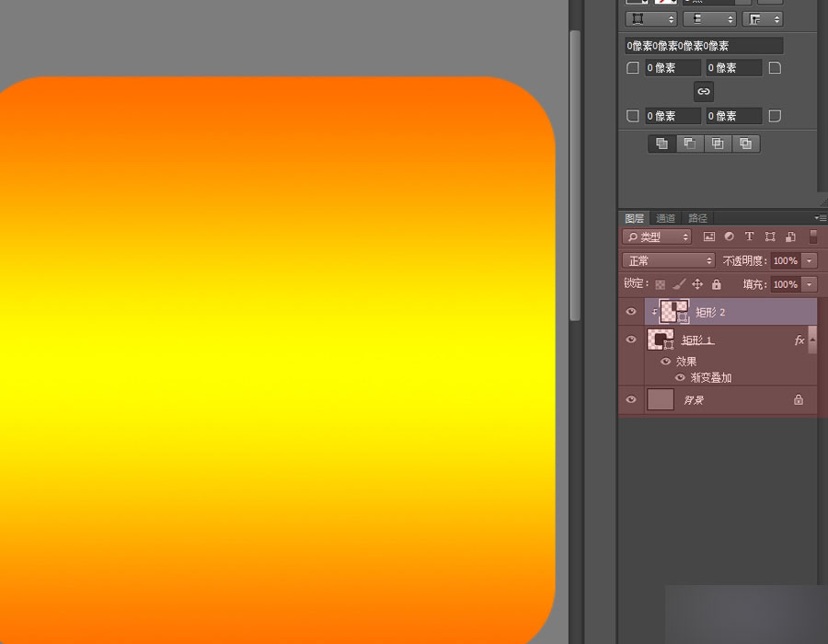
Task: Select the Exclude Overlapping Shapes path operation
Action: [x=745, y=143]
